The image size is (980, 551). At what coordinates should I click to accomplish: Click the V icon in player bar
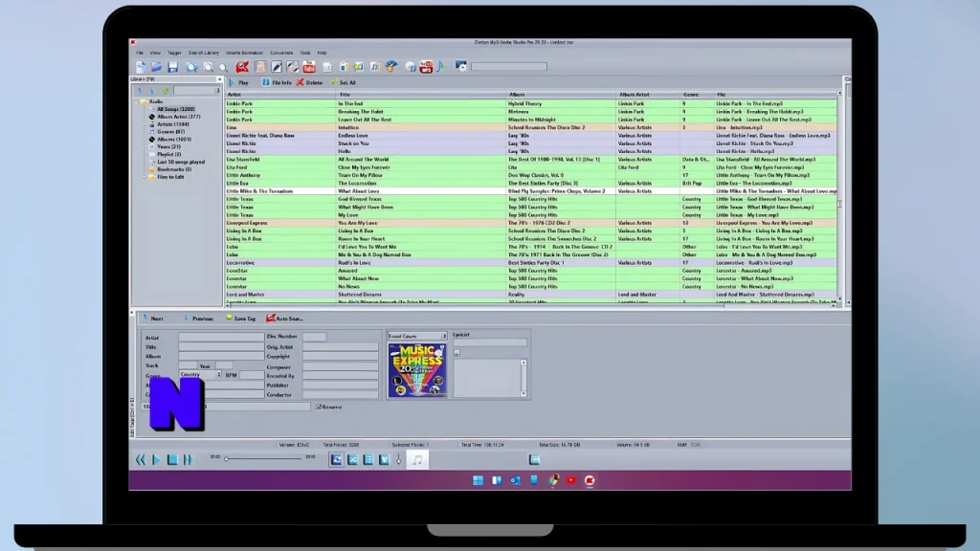coord(384,460)
